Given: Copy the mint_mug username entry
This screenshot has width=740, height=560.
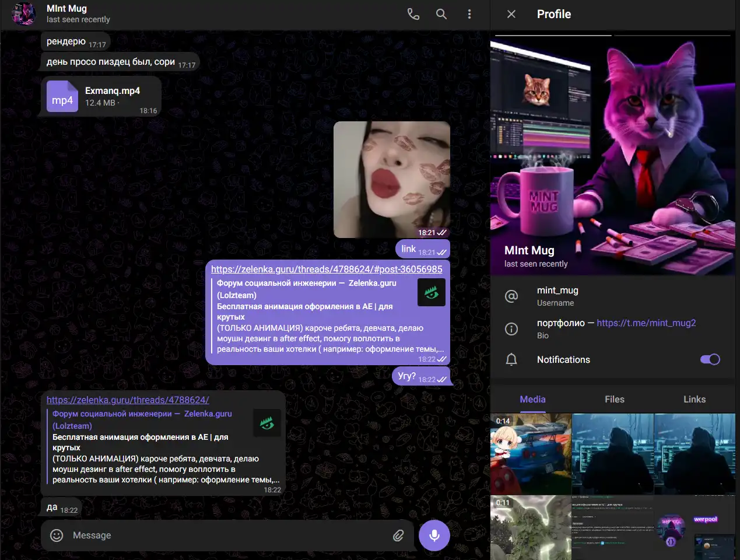Looking at the screenshot, I should 557,296.
